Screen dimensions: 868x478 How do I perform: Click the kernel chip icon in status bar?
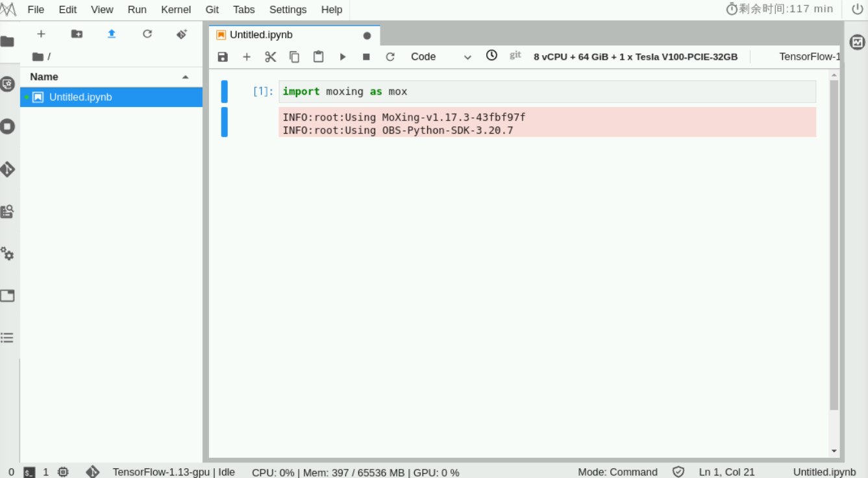pyautogui.click(x=63, y=472)
